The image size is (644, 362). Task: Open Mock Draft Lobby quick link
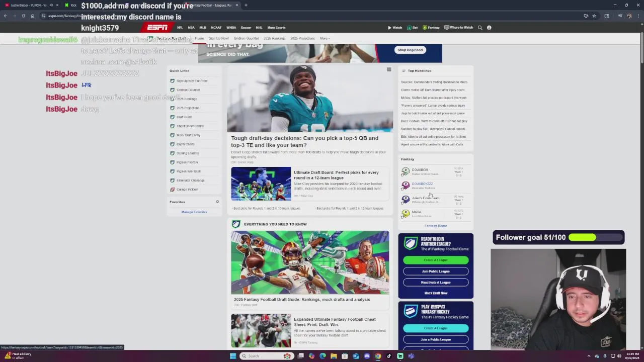pyautogui.click(x=188, y=135)
